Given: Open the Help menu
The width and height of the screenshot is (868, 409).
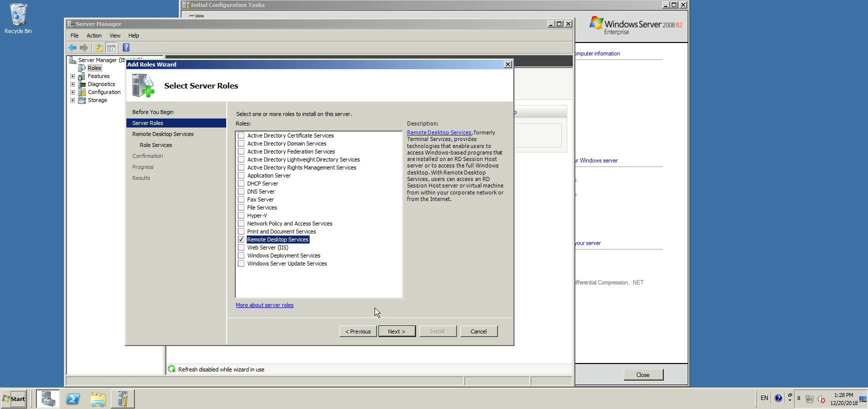Looking at the screenshot, I should tap(133, 35).
